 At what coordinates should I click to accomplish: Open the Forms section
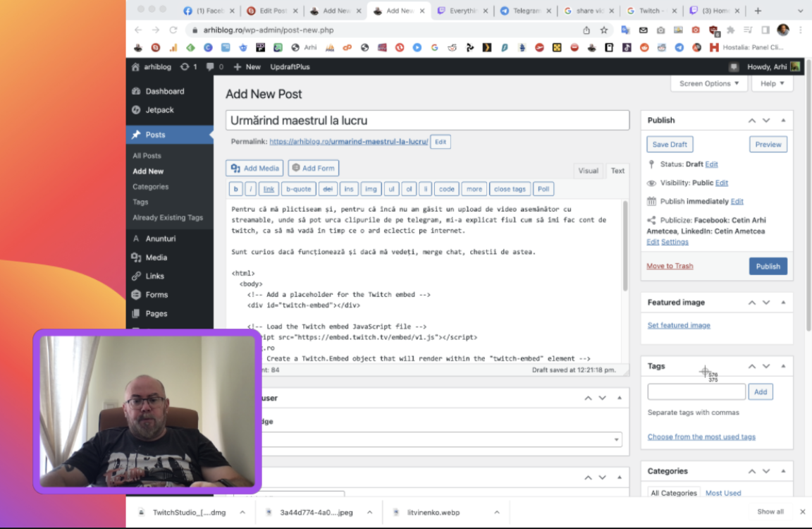(x=156, y=295)
